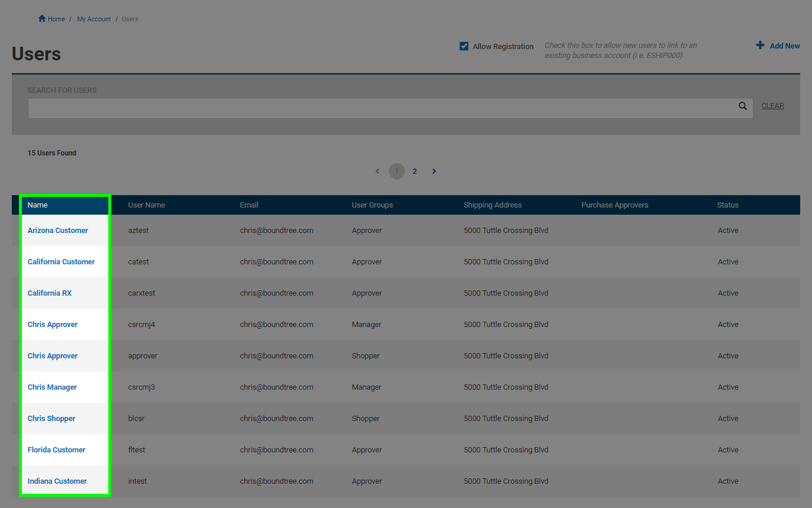Click the shipping address in the Florida Customer row
The height and width of the screenshot is (508, 812).
tap(506, 450)
